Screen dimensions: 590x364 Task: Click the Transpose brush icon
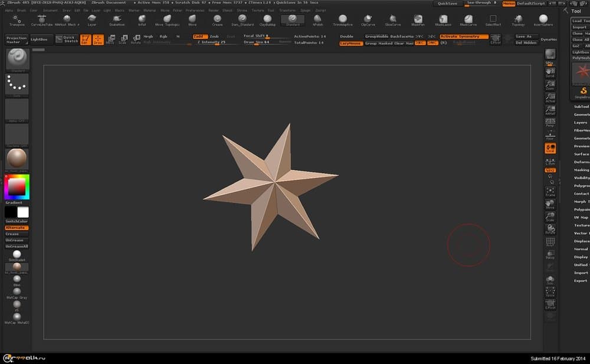coord(17,20)
